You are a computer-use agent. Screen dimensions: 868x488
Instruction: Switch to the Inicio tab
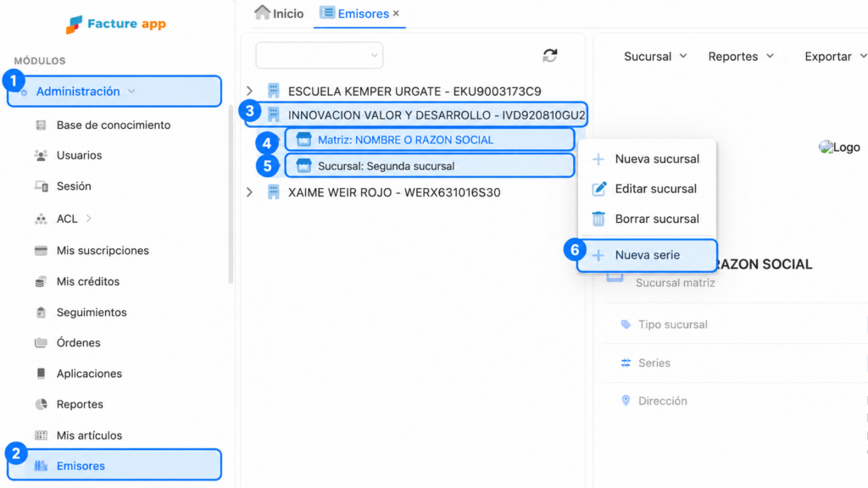point(279,14)
